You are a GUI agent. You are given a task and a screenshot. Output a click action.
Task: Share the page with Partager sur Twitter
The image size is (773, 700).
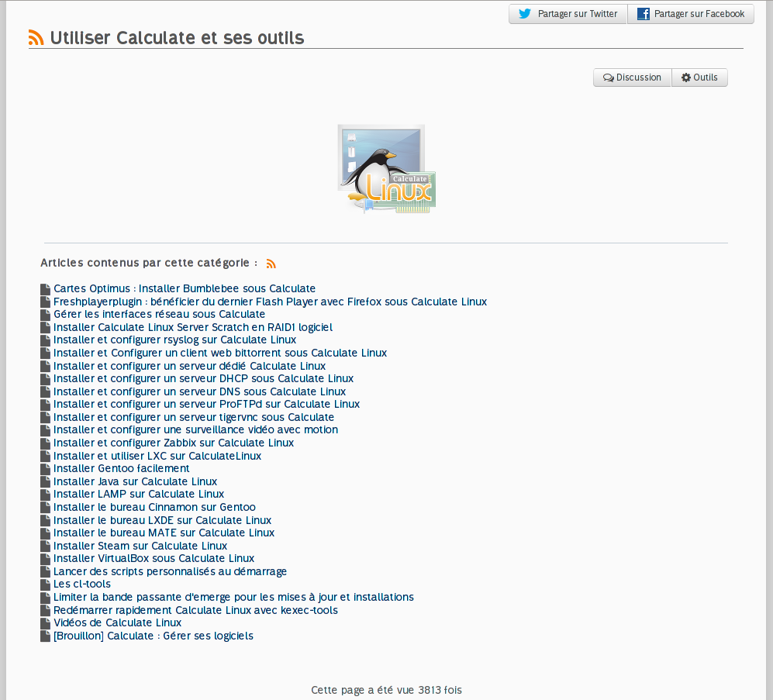[x=568, y=14]
